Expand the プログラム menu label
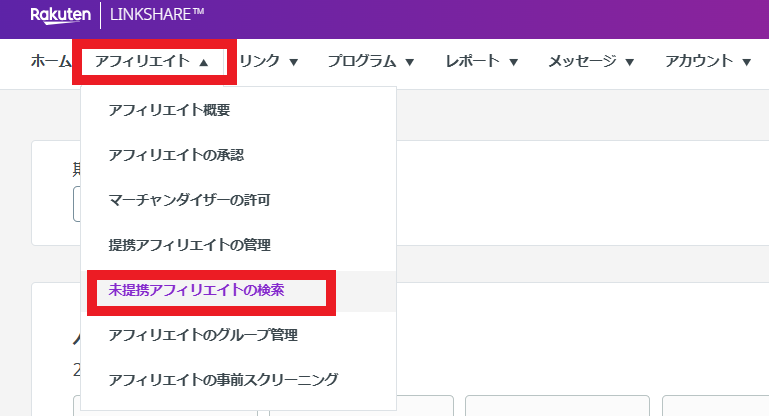This screenshot has height=416, width=769. click(x=362, y=62)
